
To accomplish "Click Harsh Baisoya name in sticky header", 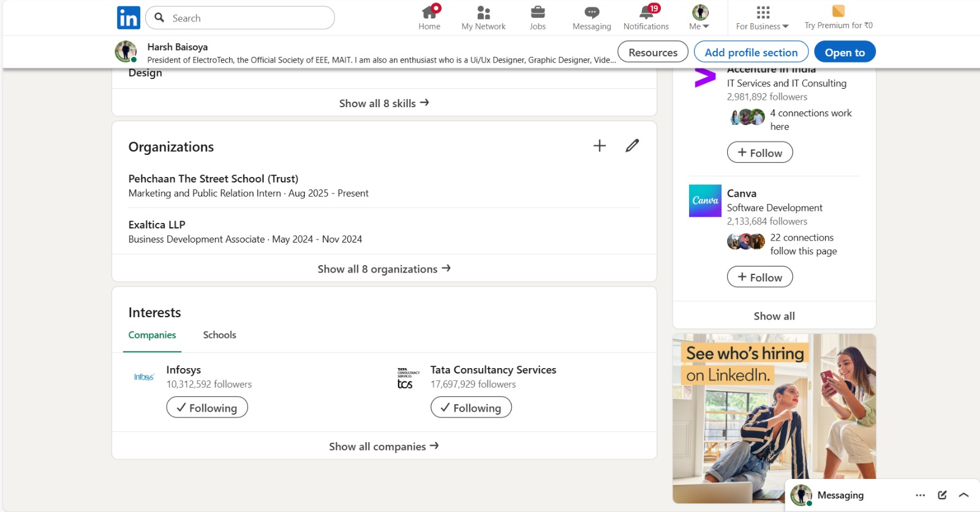I will coord(178,47).
